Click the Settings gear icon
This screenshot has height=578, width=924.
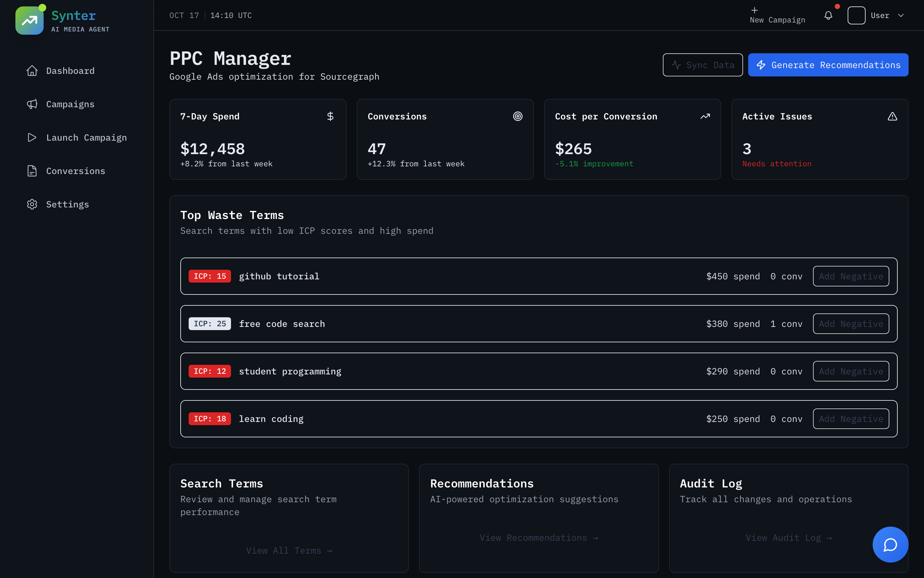pos(32,204)
